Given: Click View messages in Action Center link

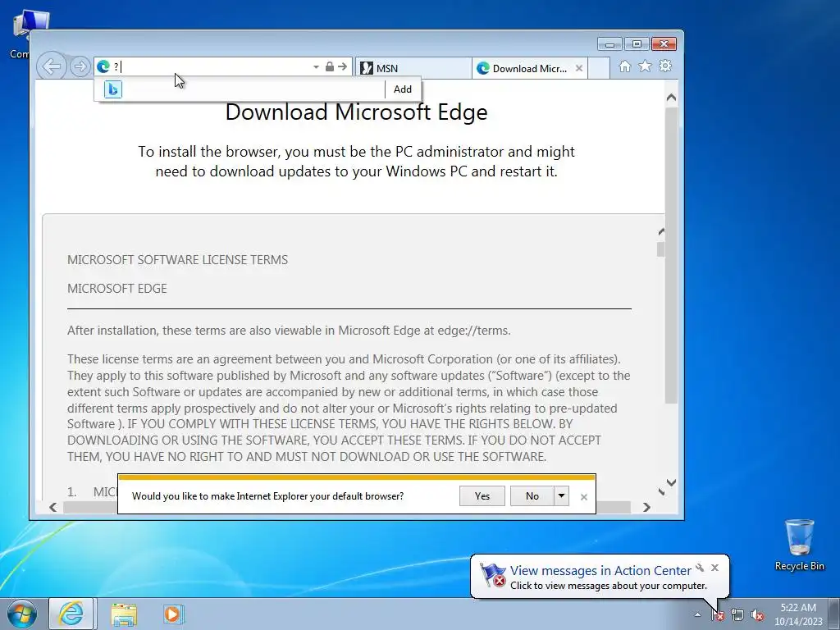Looking at the screenshot, I should point(600,571).
